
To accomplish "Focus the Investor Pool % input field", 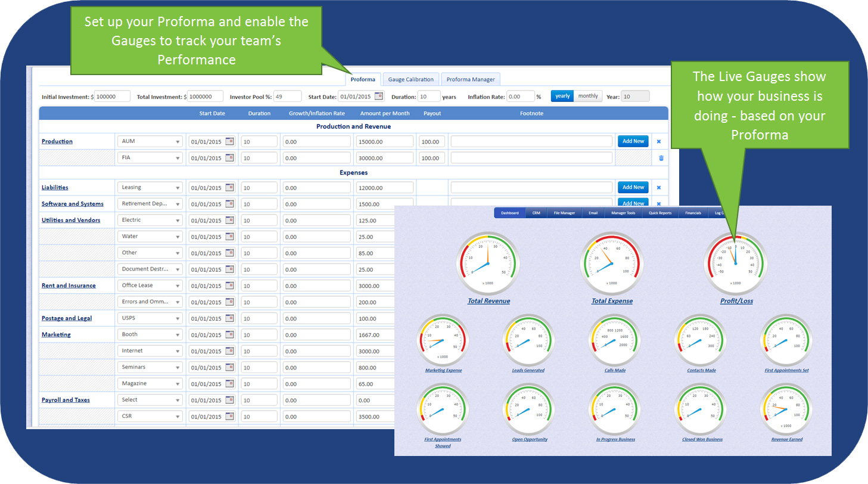I will click(288, 97).
